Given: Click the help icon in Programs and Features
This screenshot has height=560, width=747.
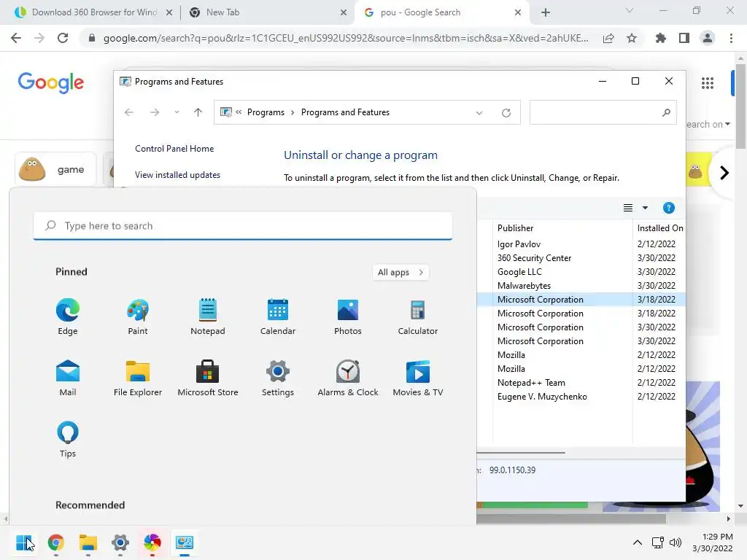Looking at the screenshot, I should click(x=668, y=208).
